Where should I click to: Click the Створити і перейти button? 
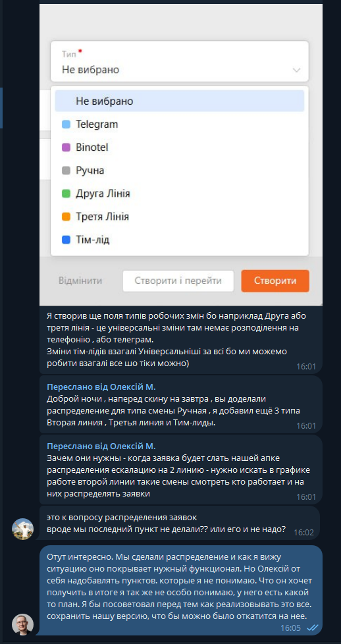pos(178,281)
